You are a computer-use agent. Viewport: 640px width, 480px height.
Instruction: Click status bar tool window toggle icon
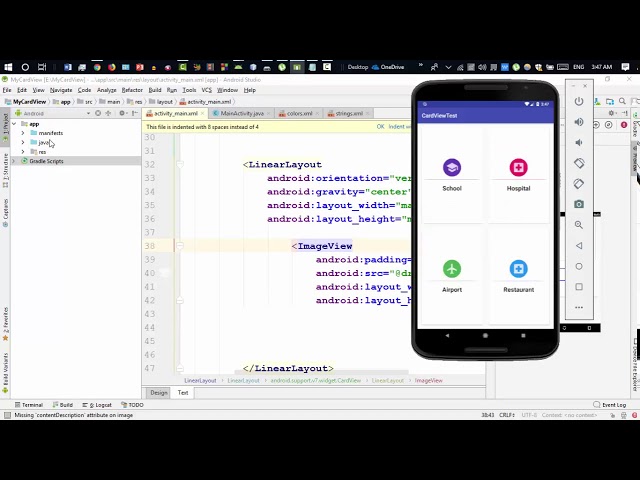point(7,415)
